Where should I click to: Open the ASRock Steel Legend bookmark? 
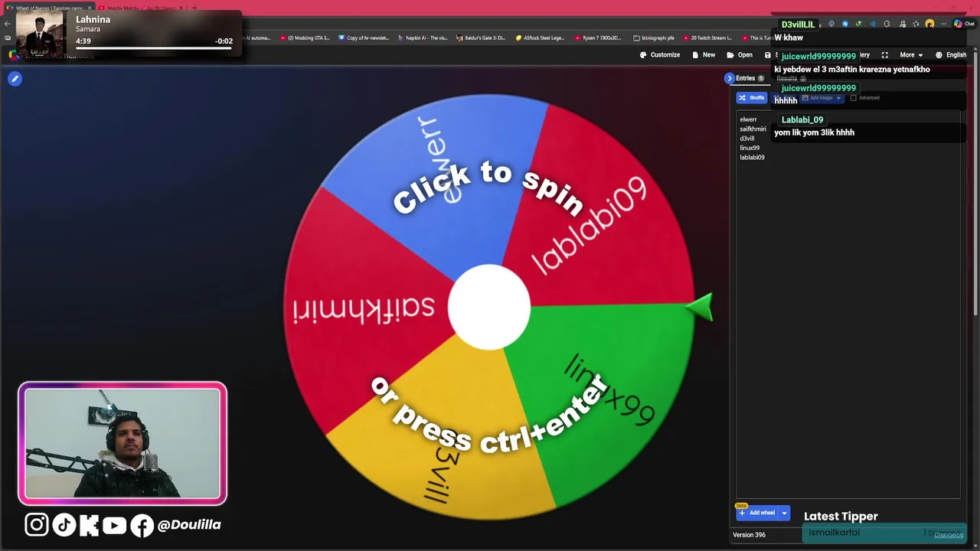coord(541,37)
